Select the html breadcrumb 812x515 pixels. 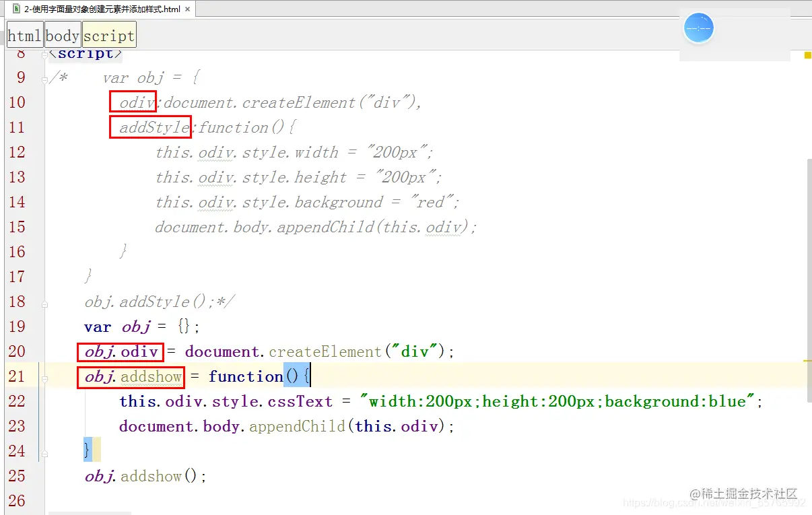[x=25, y=36]
